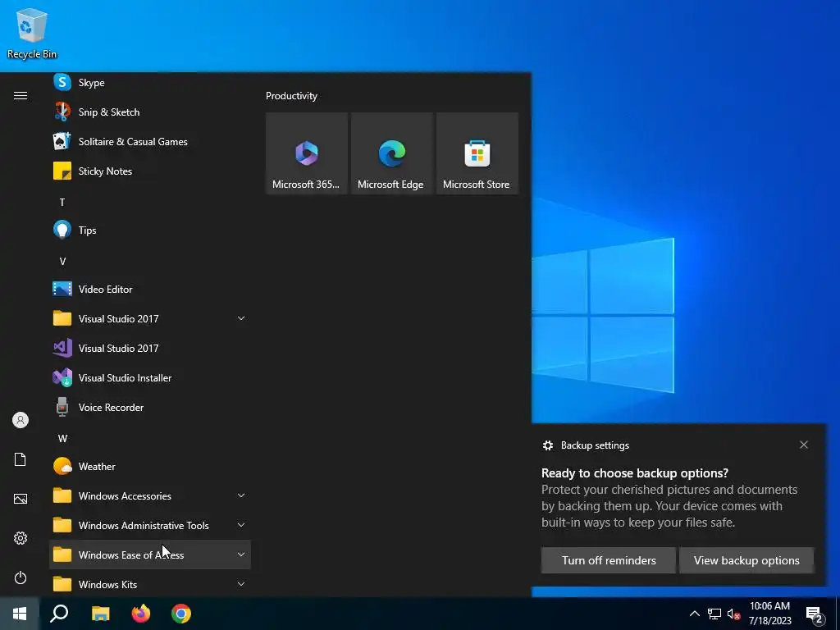Image resolution: width=840 pixels, height=630 pixels.
Task: Open the Weather app
Action: pos(150,466)
